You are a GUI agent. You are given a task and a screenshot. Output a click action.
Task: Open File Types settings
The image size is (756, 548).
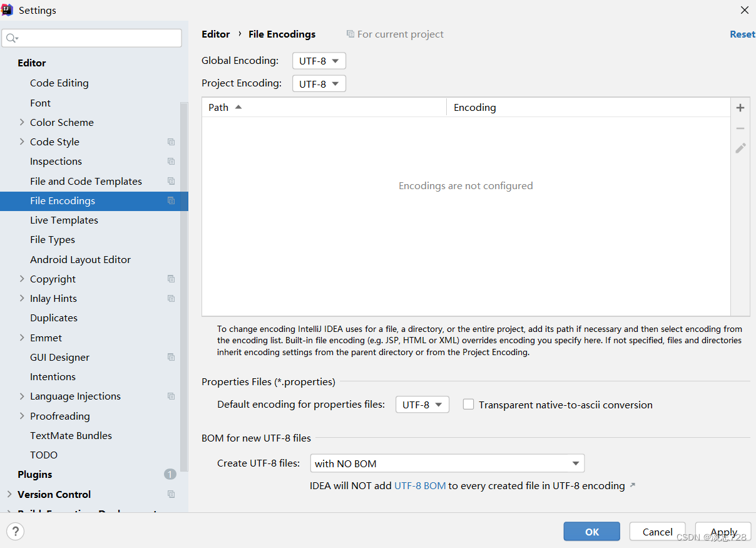(53, 239)
